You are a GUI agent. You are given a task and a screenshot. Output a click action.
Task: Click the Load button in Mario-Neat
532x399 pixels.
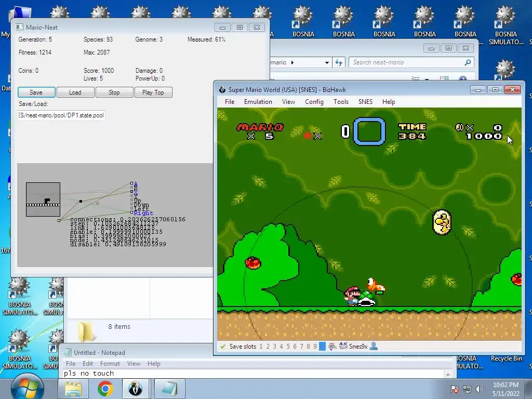click(x=75, y=92)
